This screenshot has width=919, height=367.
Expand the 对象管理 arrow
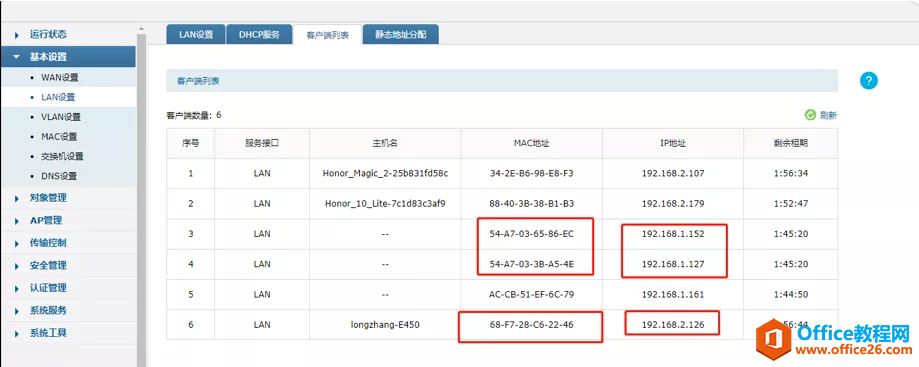(x=18, y=199)
